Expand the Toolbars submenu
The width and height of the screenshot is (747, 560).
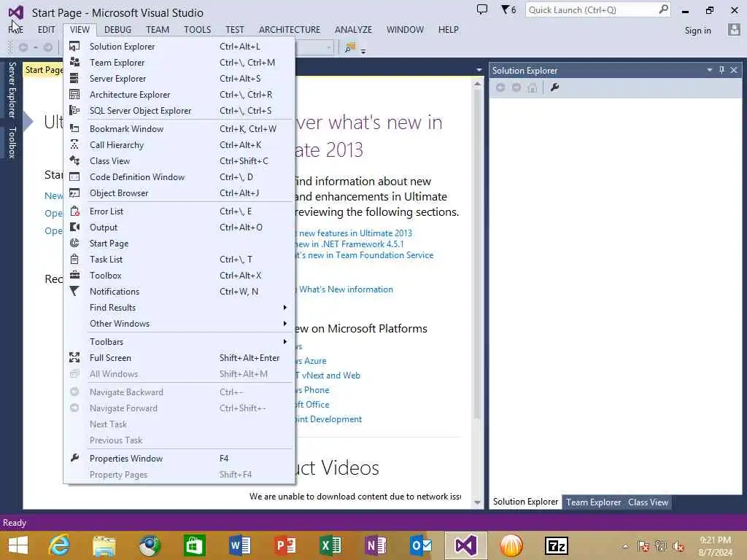[x=285, y=341]
